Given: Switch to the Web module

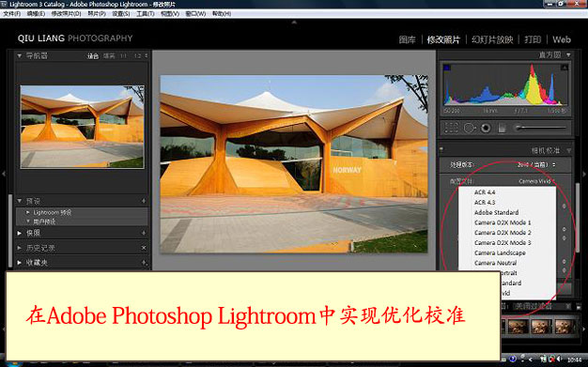Looking at the screenshot, I should [x=562, y=39].
